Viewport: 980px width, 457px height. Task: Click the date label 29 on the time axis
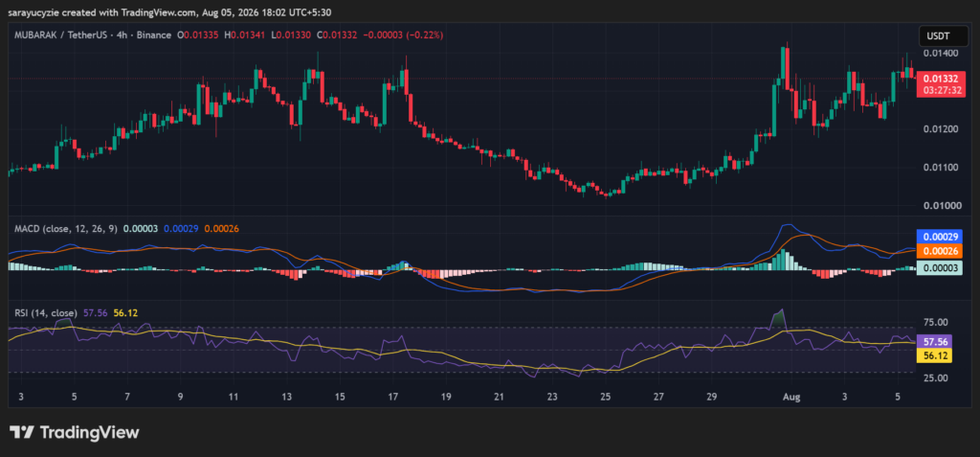[711, 397]
